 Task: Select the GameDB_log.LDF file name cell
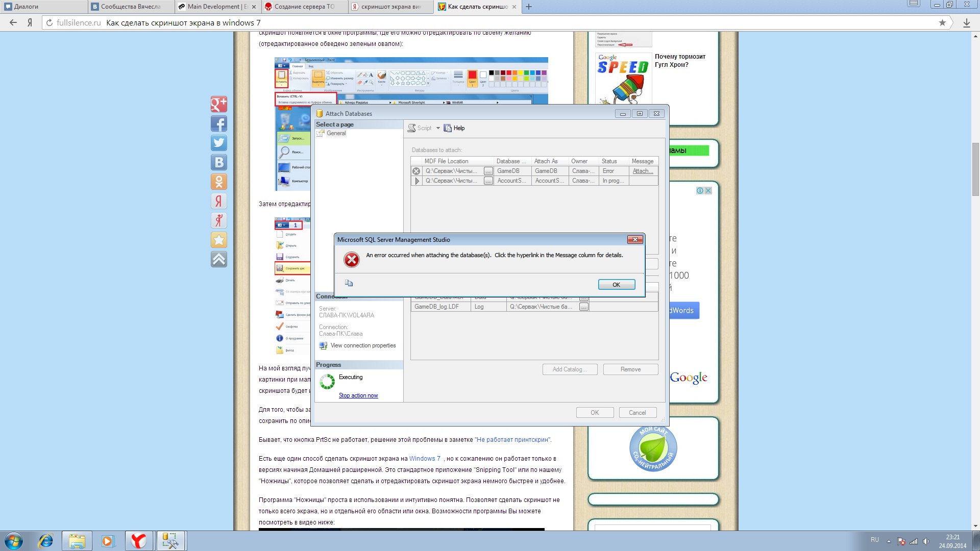pyautogui.click(x=440, y=307)
